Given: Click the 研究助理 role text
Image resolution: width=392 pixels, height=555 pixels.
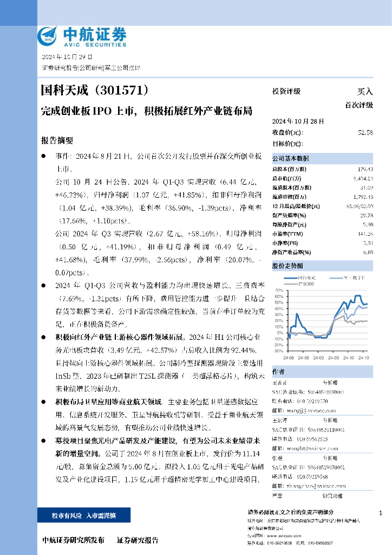Looking at the screenshot, I should click(x=332, y=496).
